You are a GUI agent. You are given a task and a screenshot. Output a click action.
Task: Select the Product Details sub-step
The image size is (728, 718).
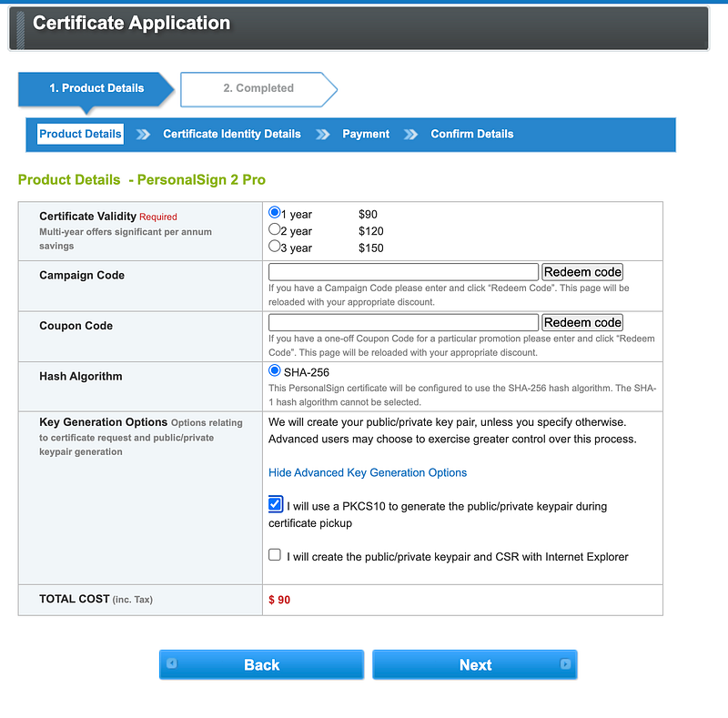(x=80, y=134)
